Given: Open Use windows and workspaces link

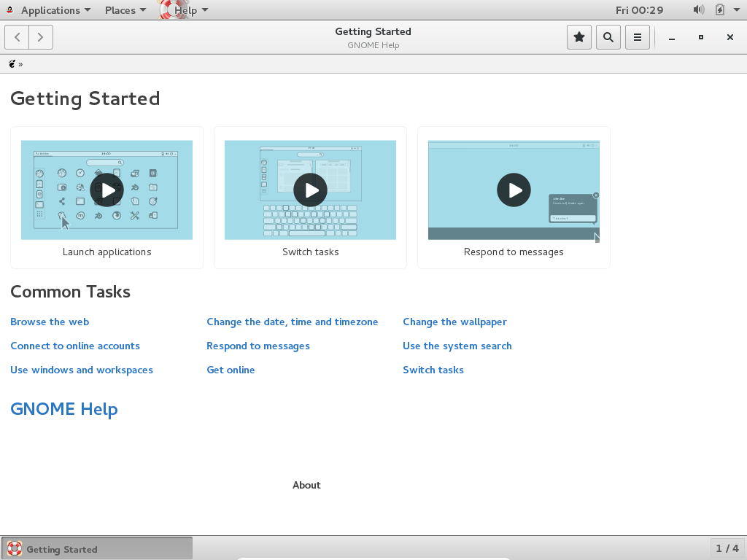Looking at the screenshot, I should pos(82,370).
